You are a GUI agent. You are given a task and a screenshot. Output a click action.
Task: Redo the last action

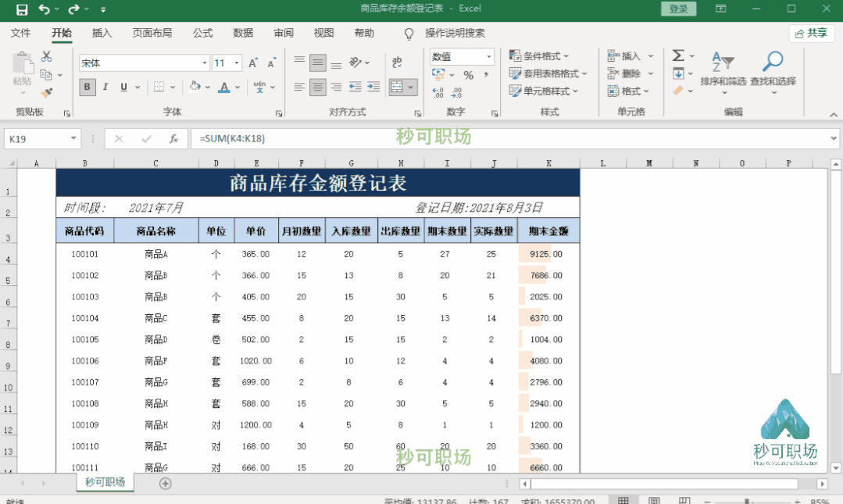tap(73, 9)
